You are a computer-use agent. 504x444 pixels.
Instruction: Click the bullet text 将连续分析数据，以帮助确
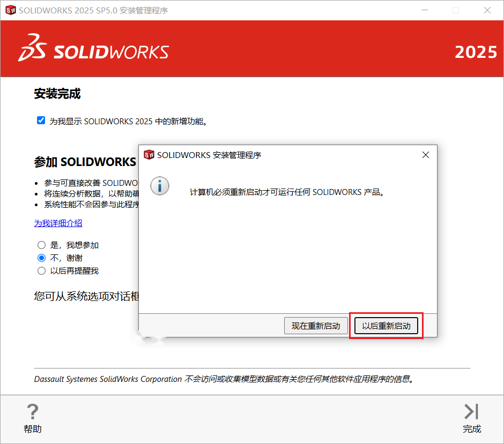click(91, 193)
